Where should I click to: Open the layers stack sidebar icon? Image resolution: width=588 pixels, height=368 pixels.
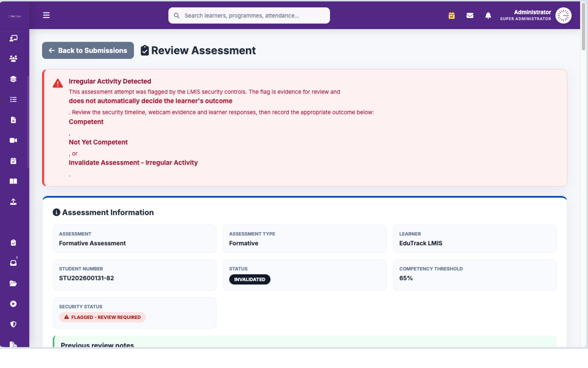click(x=13, y=79)
